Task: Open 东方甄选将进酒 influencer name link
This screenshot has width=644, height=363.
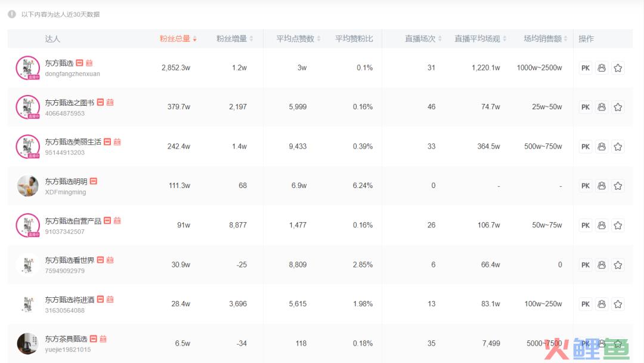Action: click(69, 300)
